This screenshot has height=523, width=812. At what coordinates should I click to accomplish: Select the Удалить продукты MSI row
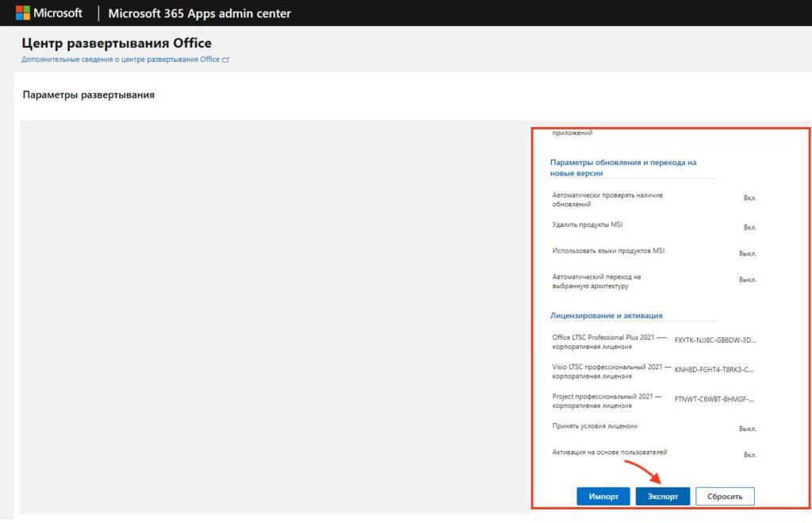point(653,225)
